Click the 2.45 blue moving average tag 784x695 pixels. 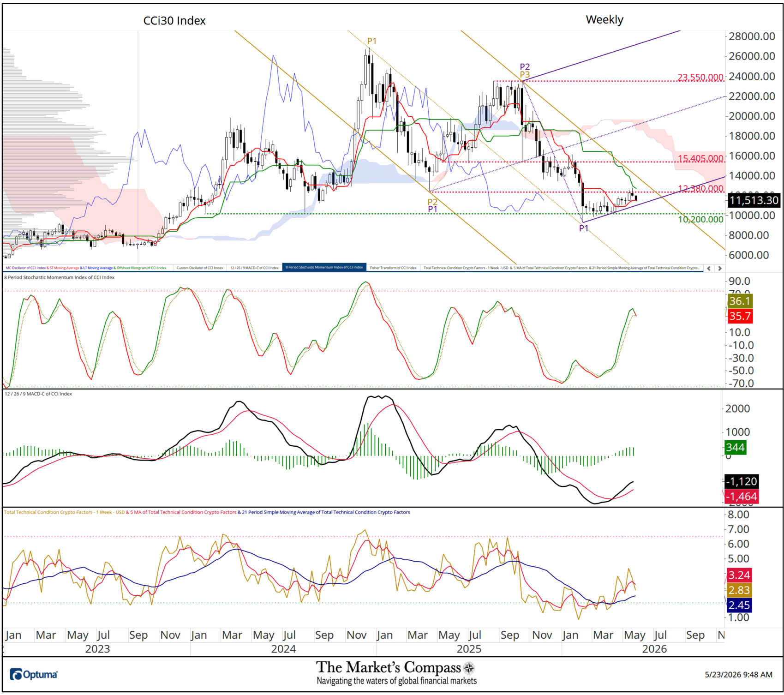tap(739, 605)
